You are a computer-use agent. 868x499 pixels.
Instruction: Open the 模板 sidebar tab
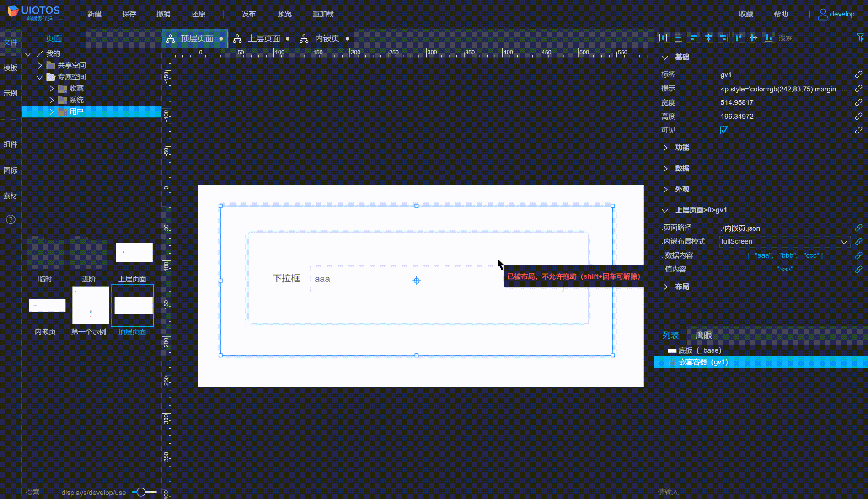[x=11, y=68]
